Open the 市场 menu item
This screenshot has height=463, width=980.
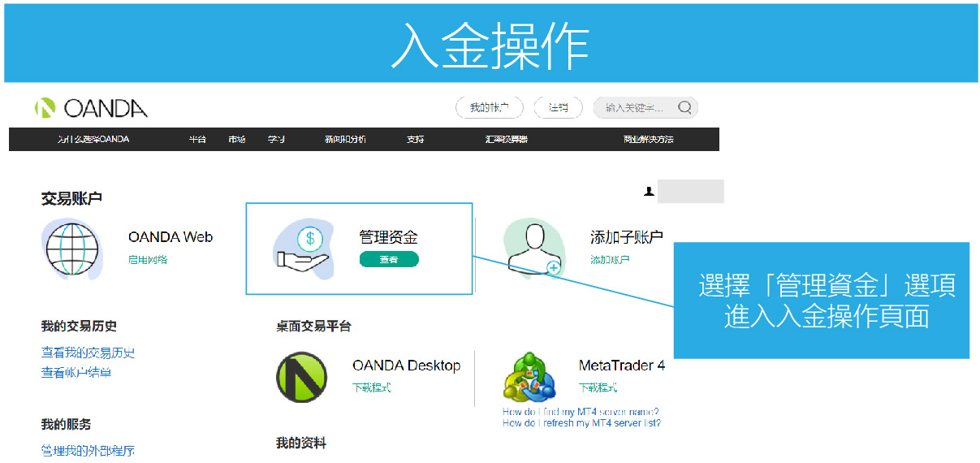(237, 140)
